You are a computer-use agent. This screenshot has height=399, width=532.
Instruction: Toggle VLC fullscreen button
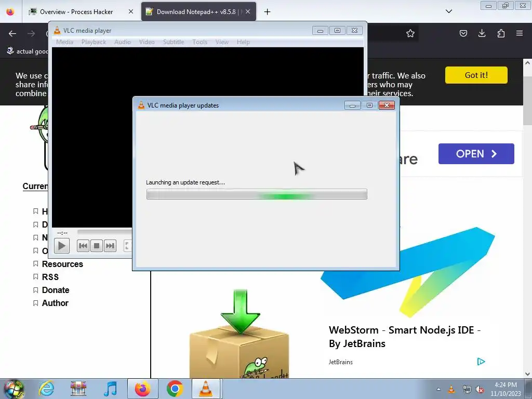pyautogui.click(x=128, y=246)
